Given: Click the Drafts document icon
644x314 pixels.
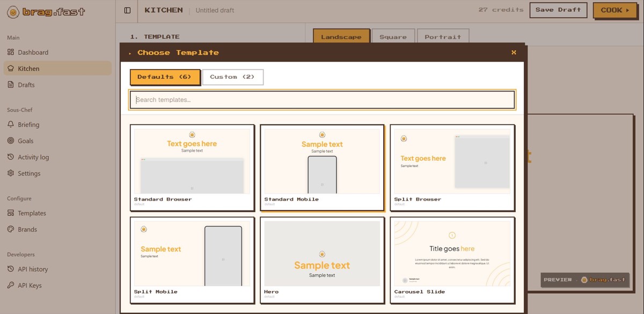Looking at the screenshot, I should [x=11, y=85].
